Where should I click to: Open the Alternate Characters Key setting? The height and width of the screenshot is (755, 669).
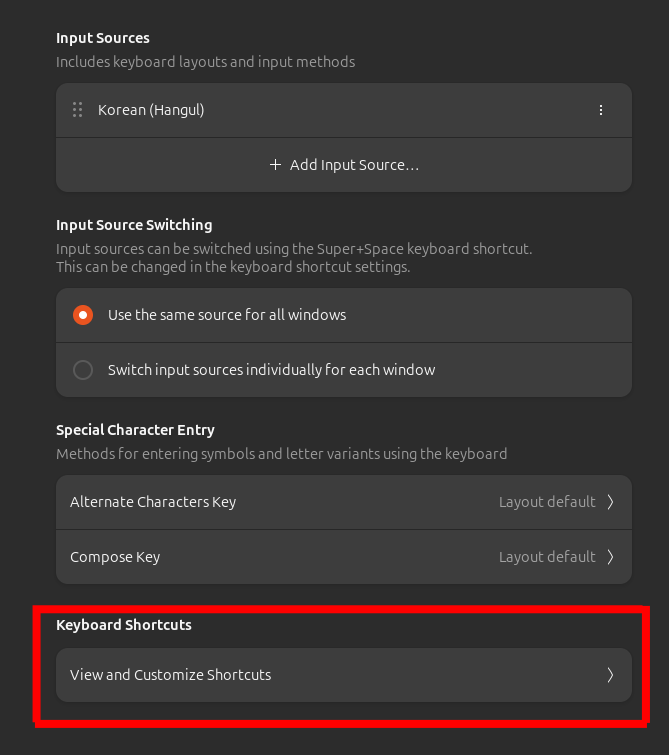point(344,502)
